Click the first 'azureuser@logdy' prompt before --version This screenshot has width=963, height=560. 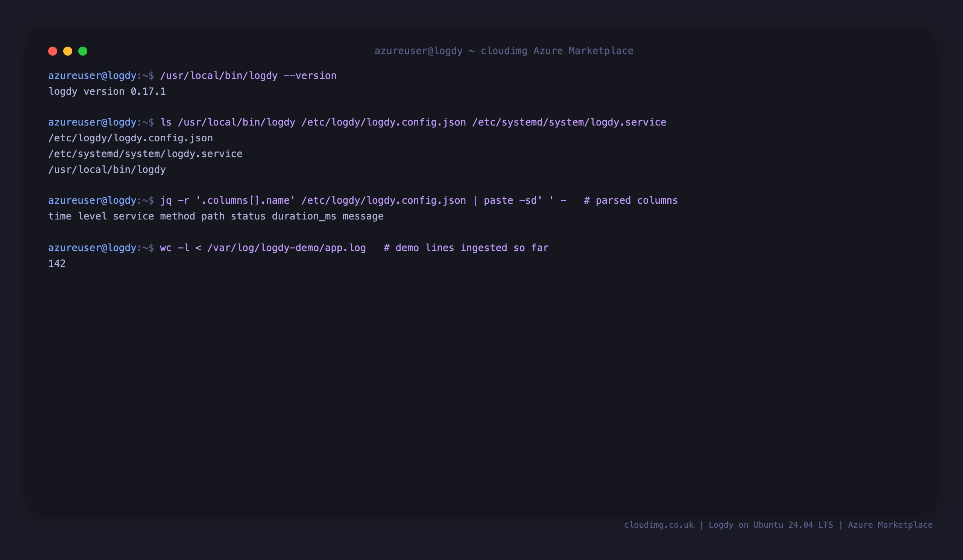tap(92, 76)
